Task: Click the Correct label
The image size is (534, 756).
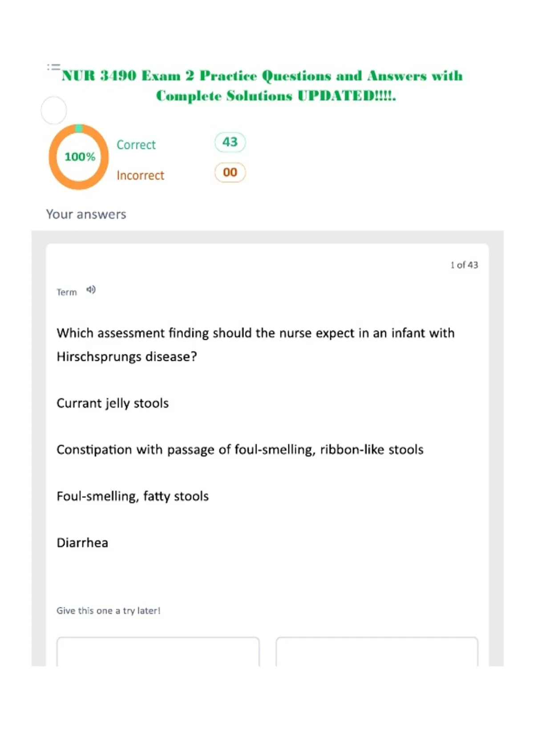Action: pyautogui.click(x=136, y=145)
